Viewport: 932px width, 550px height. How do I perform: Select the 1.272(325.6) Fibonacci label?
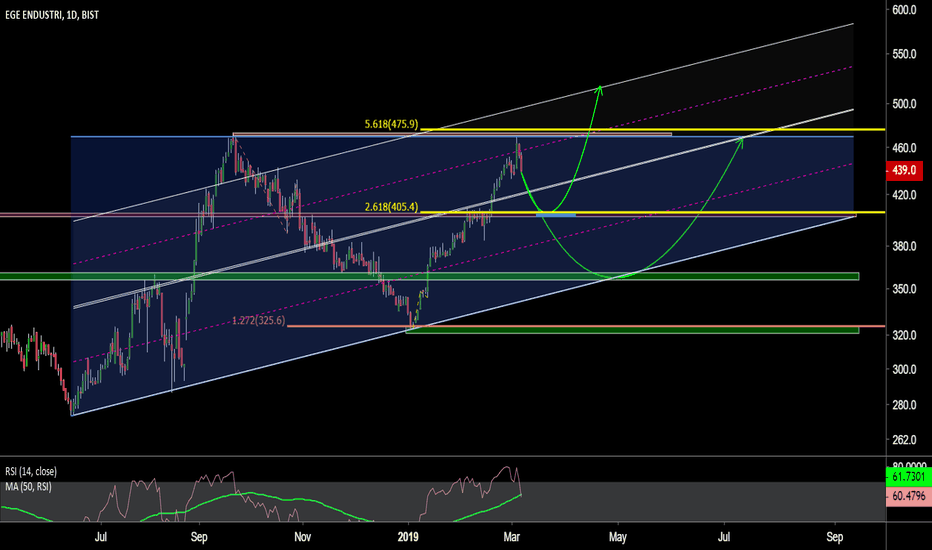[259, 321]
